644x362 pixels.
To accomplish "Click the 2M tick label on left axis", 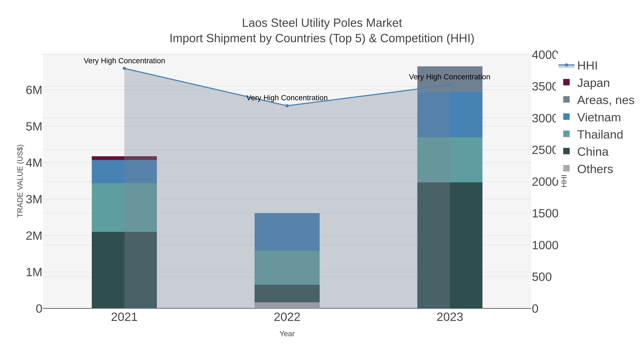I will click(34, 236).
